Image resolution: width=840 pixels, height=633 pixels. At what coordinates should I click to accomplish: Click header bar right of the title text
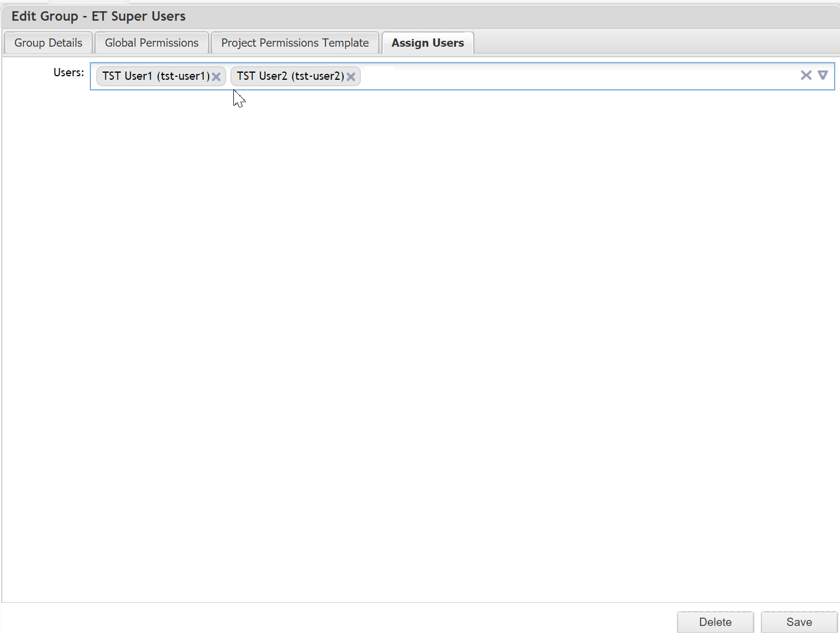tap(508, 17)
